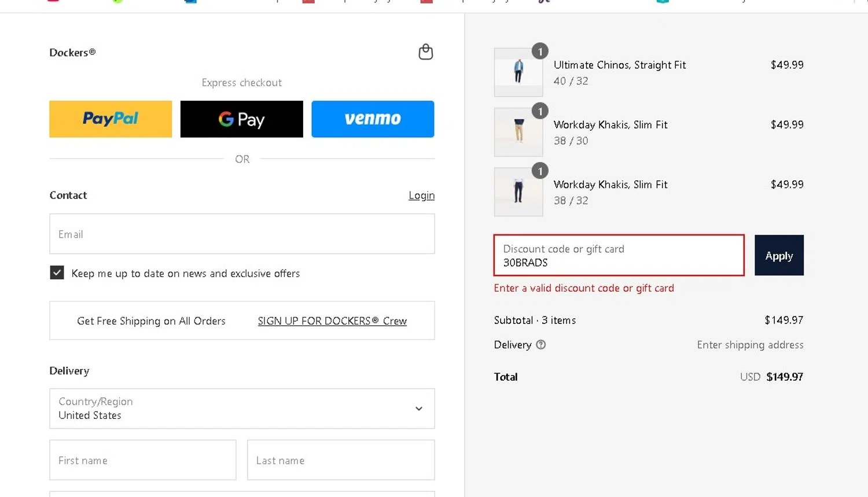The width and height of the screenshot is (868, 497).
Task: Select Venmo express checkout button
Action: click(373, 119)
